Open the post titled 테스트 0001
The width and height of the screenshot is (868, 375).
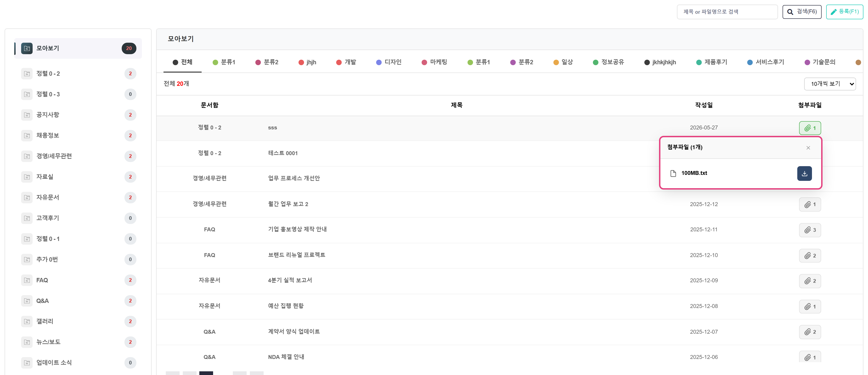coord(283,154)
